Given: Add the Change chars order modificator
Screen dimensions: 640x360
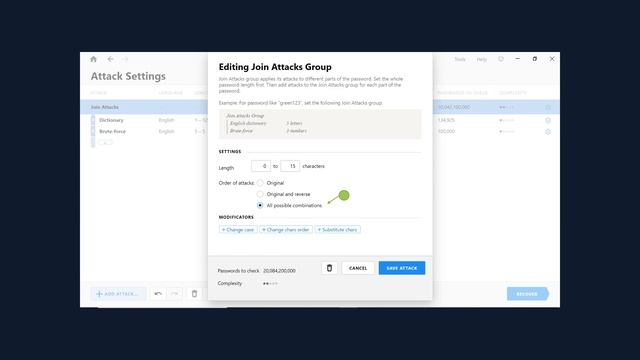Looking at the screenshot, I should 286,230.
